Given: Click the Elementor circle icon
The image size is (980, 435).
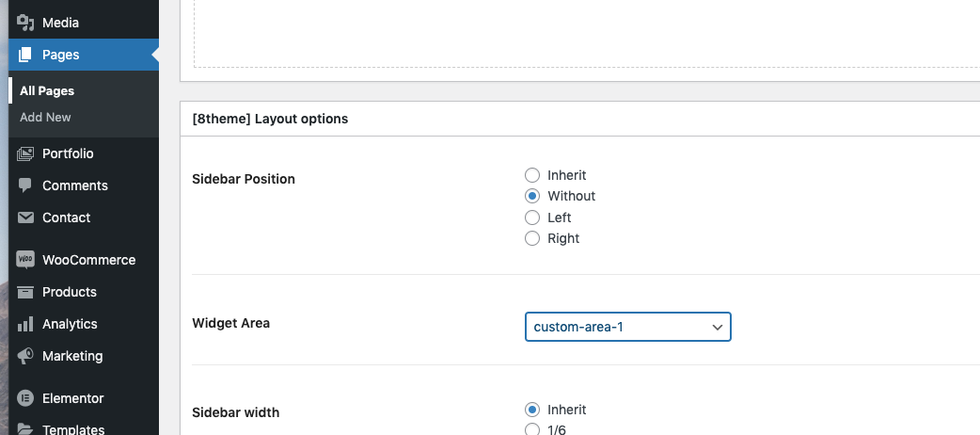Looking at the screenshot, I should [25, 398].
